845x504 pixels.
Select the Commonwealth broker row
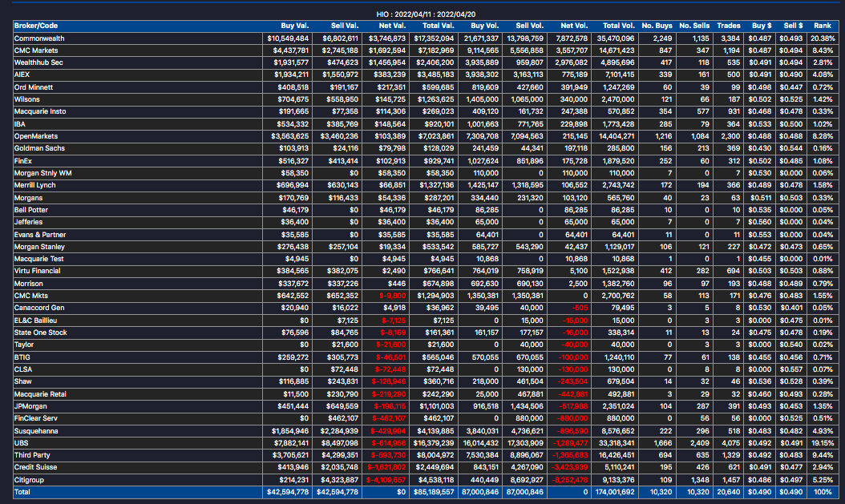[x=426, y=38]
